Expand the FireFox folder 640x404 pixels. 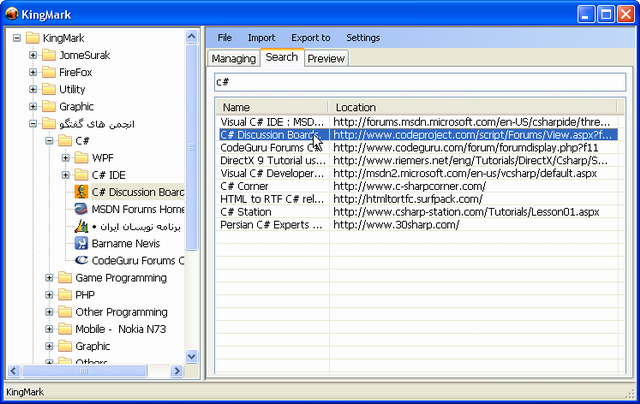coord(33,72)
